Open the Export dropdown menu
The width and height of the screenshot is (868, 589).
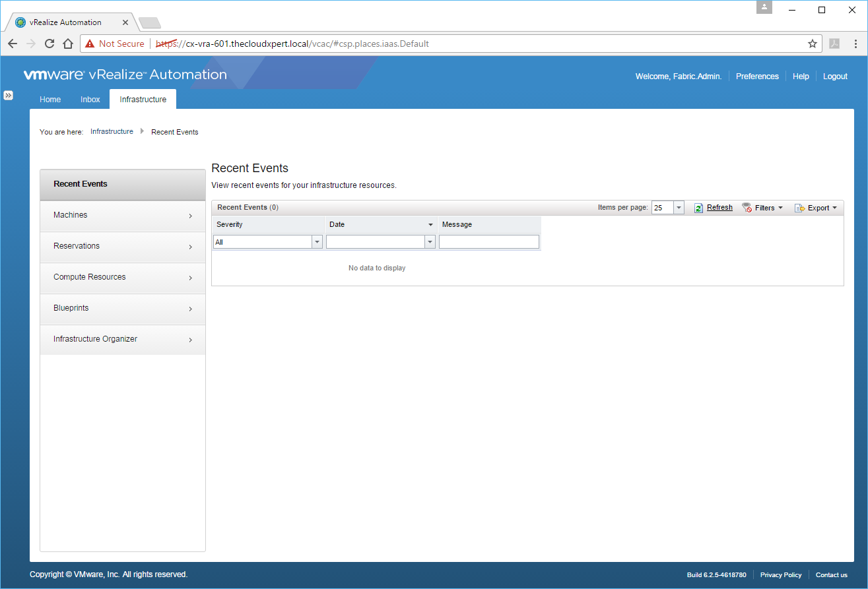coord(817,208)
